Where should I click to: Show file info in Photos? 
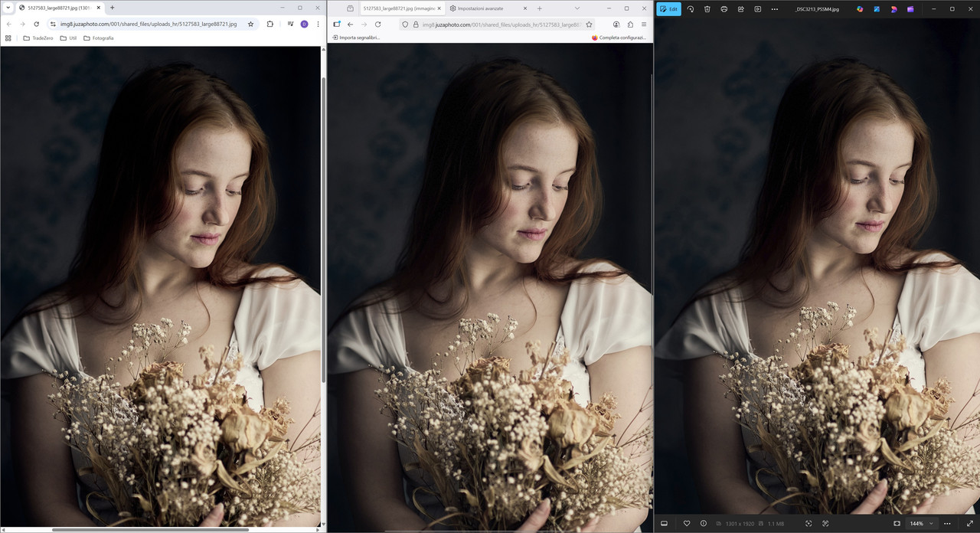[x=704, y=523]
